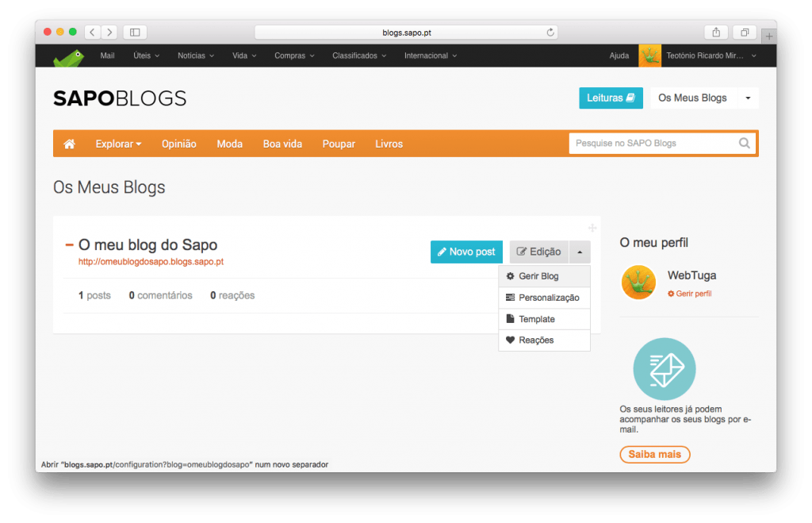Screen dimensions: 812x523
Task: Open the Os Meus Blogs dropdown arrow
Action: (x=748, y=98)
